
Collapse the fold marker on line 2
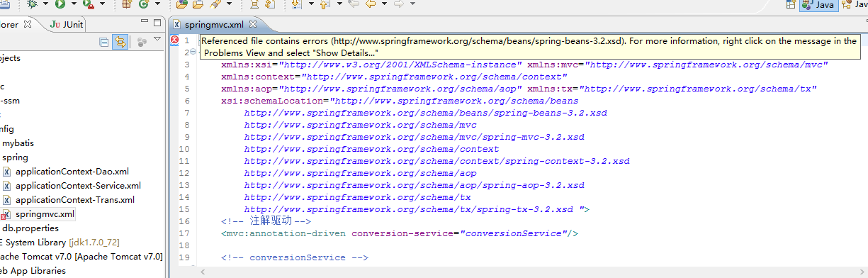193,52
